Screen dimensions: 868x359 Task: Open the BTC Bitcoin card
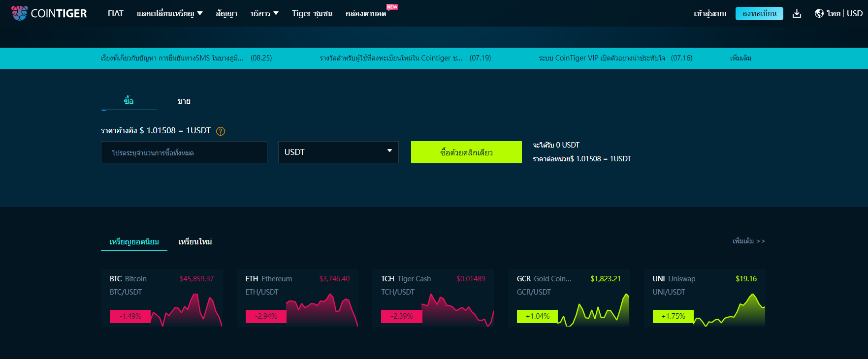pyautogui.click(x=162, y=298)
